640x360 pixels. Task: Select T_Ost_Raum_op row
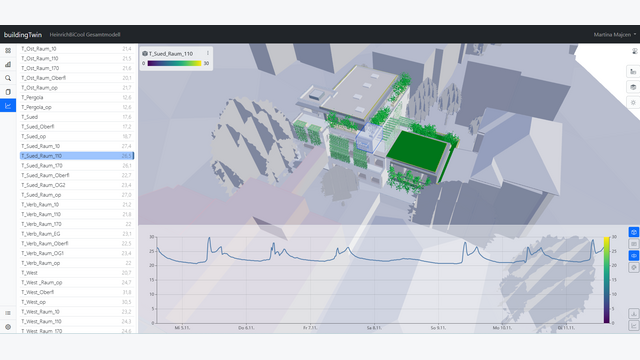coord(77,88)
